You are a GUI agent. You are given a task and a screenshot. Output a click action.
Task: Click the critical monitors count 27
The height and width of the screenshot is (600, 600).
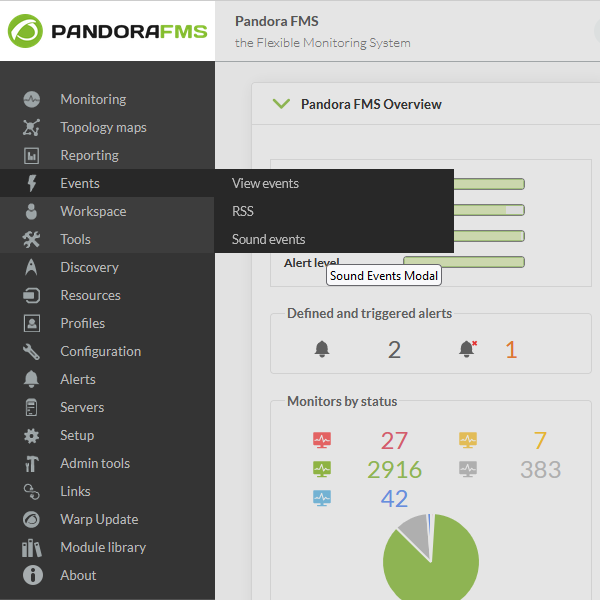click(x=394, y=440)
